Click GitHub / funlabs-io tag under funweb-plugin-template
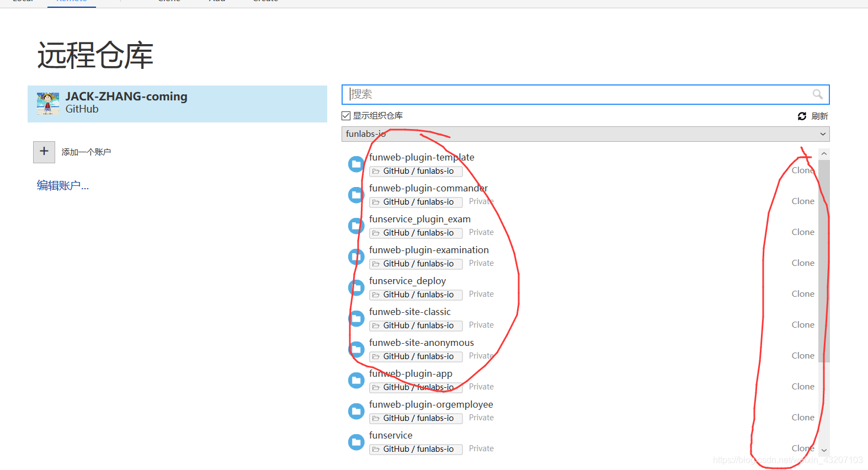 click(416, 171)
